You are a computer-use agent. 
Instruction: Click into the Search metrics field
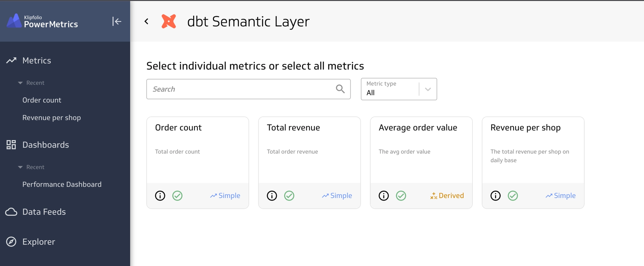248,89
